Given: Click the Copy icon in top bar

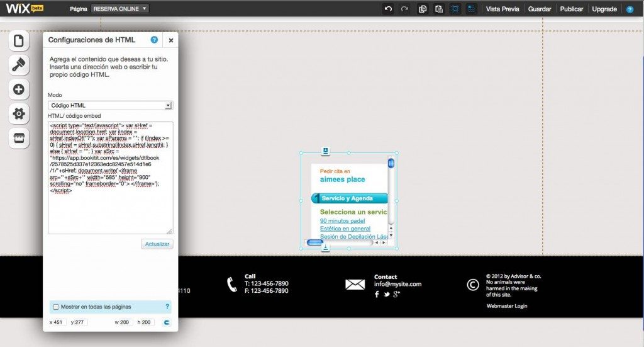Looking at the screenshot, I should [422, 9].
